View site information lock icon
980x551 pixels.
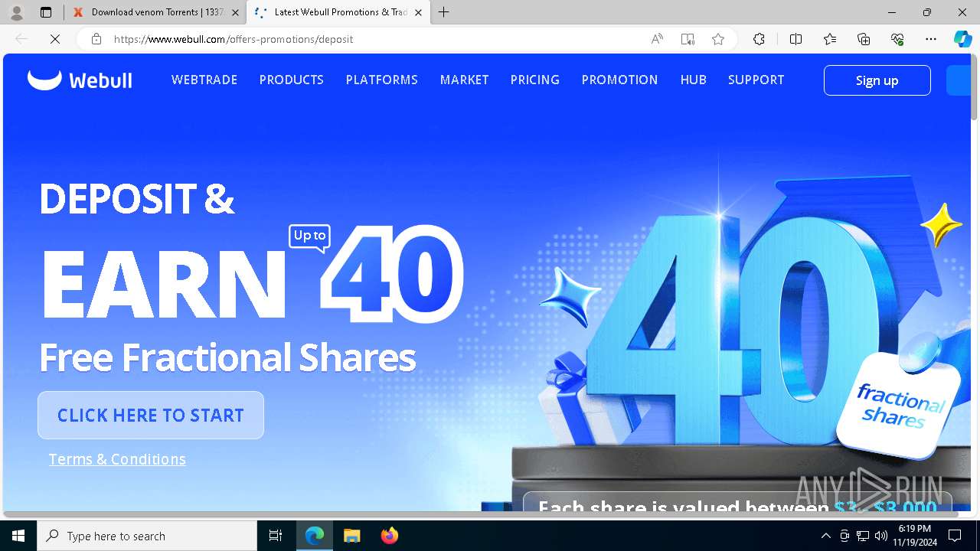pos(96,39)
